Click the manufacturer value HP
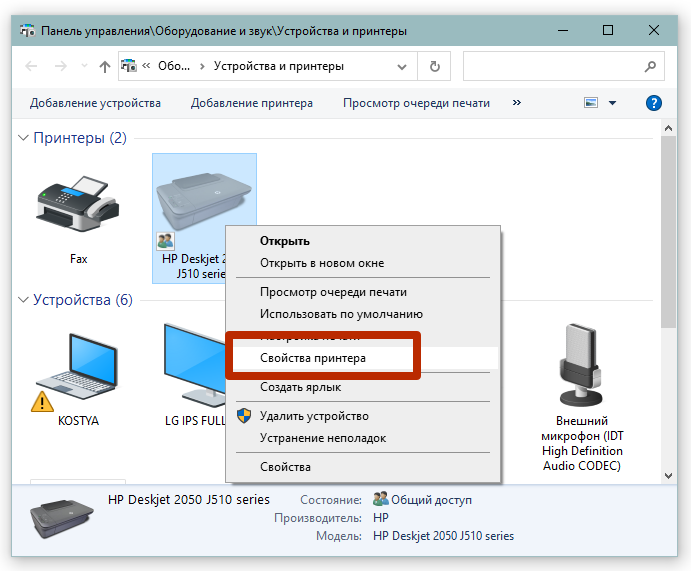The width and height of the screenshot is (691, 571). (x=381, y=518)
